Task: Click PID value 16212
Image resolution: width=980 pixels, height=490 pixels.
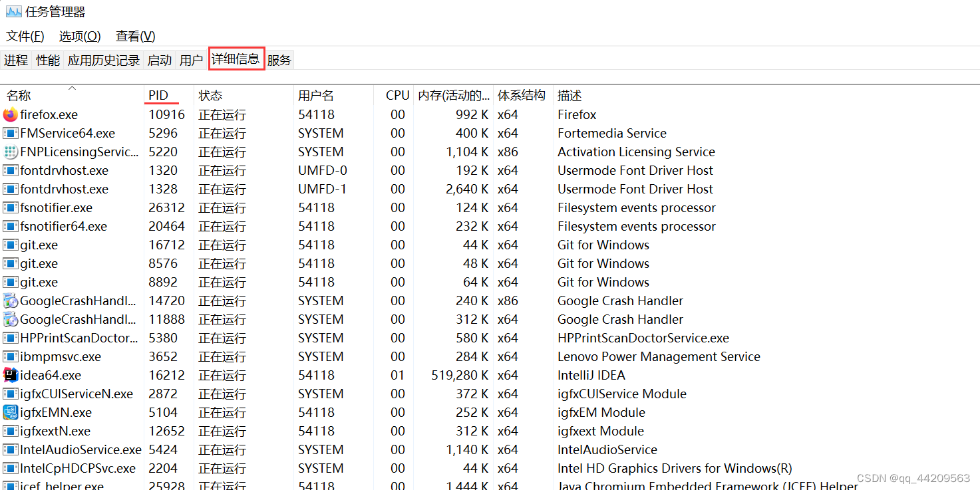Action: pos(167,375)
